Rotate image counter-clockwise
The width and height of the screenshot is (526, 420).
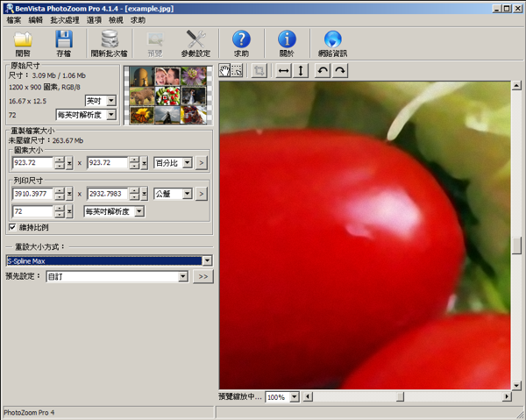[323, 71]
